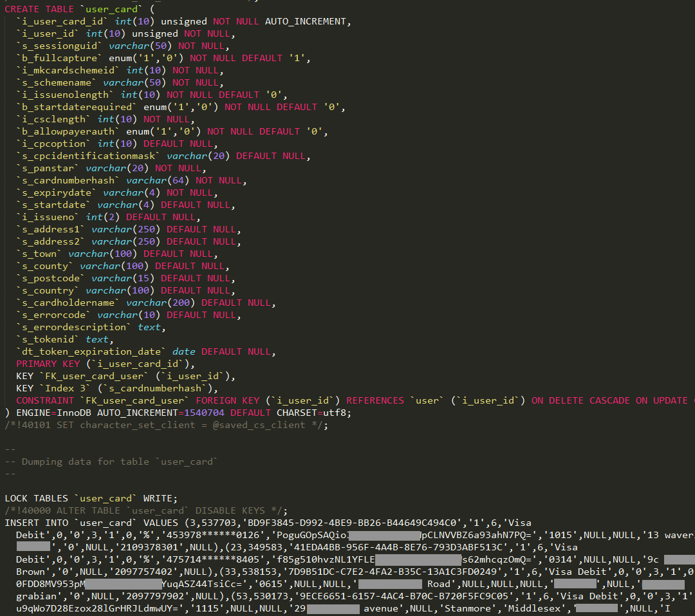Image resolution: width=695 pixels, height=616 pixels.
Task: Click the KEY `Index 3` line
Action: pos(117,388)
